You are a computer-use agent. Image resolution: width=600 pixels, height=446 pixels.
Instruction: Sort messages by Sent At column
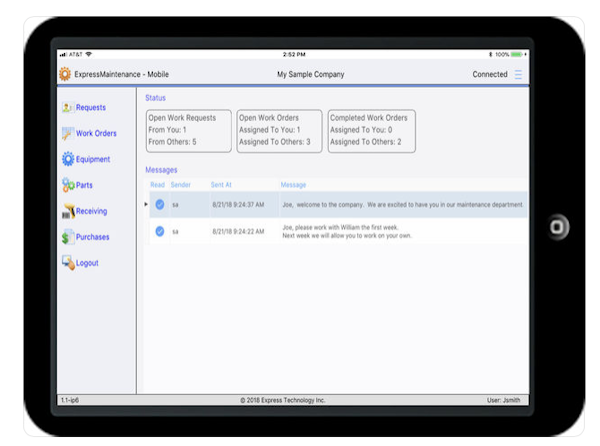tap(222, 185)
